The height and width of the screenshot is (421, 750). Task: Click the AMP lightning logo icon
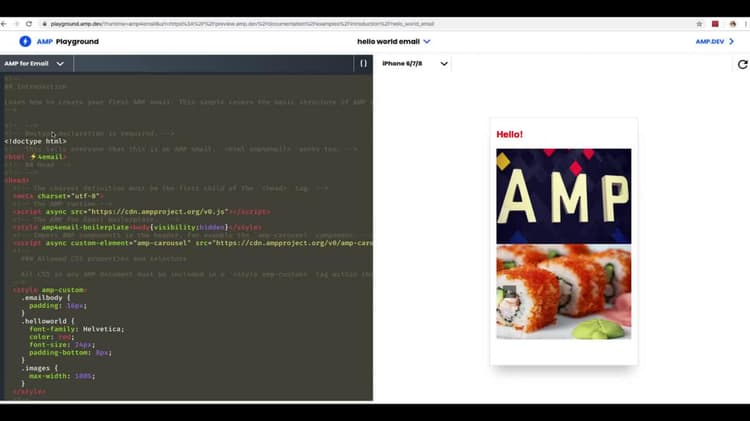click(25, 42)
